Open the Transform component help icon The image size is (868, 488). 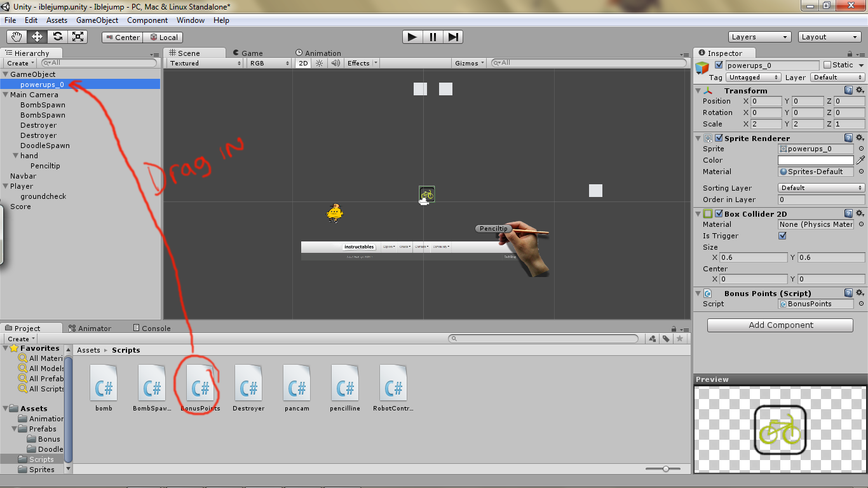point(849,91)
